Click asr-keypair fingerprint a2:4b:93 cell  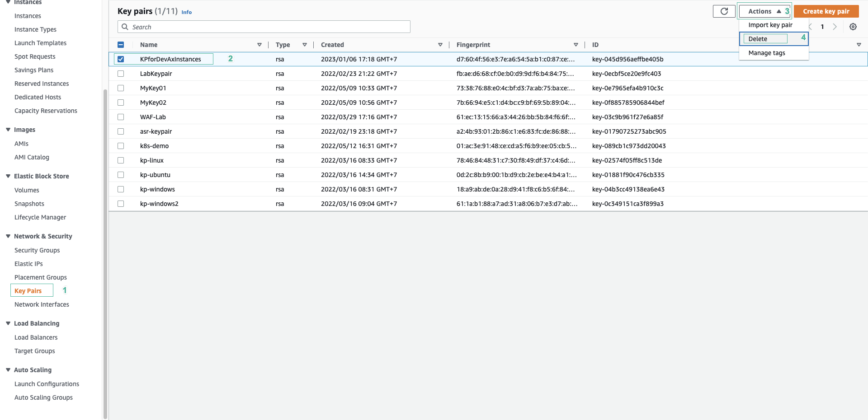click(516, 131)
